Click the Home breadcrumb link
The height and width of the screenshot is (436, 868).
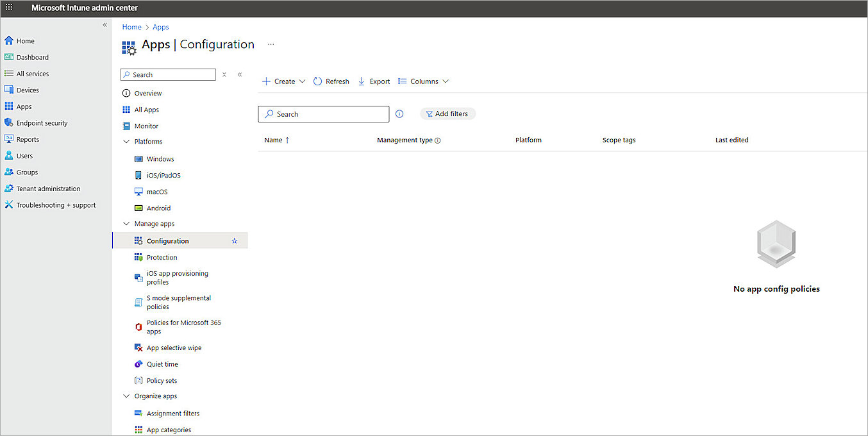coord(132,27)
